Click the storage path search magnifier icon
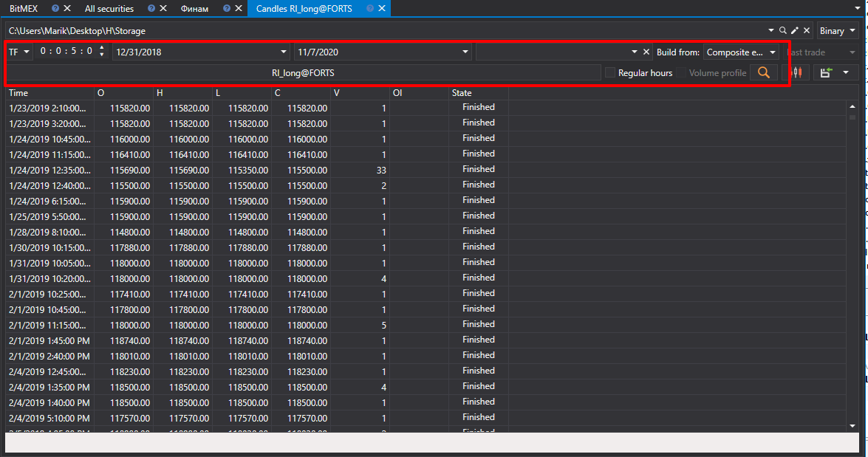868x457 pixels. 783,30
